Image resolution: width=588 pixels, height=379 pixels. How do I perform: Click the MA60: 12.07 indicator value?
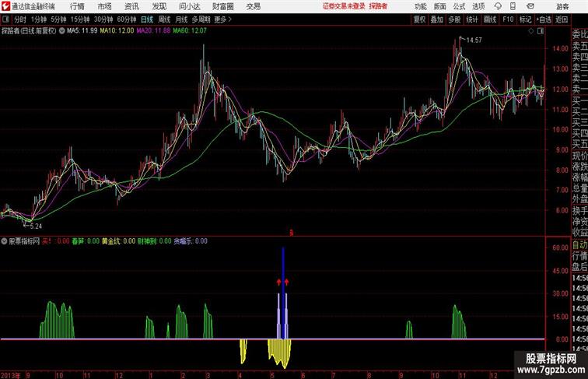pyautogui.click(x=189, y=31)
